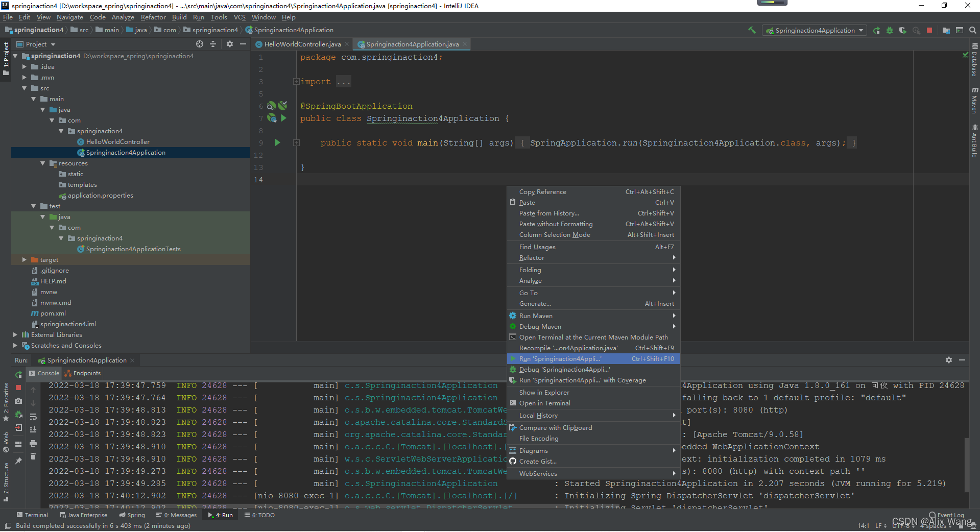Click the Restore Layout icon in Run panel
The image size is (980, 532).
point(18,444)
